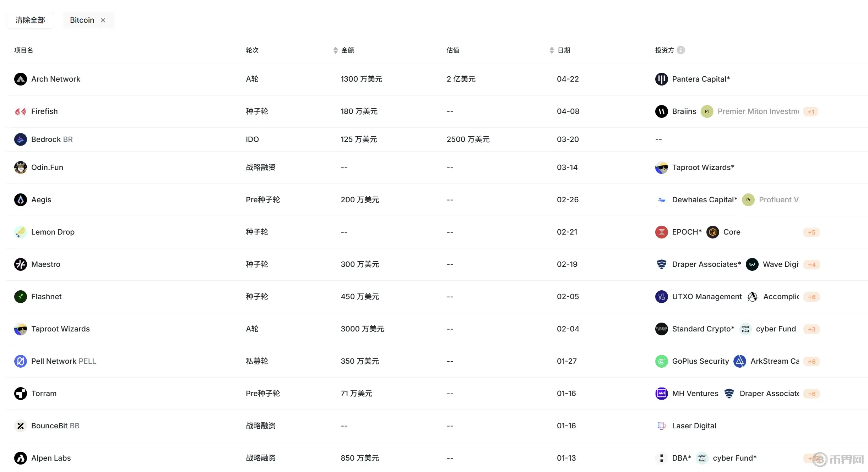This screenshot has width=868, height=472.
Task: Click the IDO round cell
Action: click(252, 139)
